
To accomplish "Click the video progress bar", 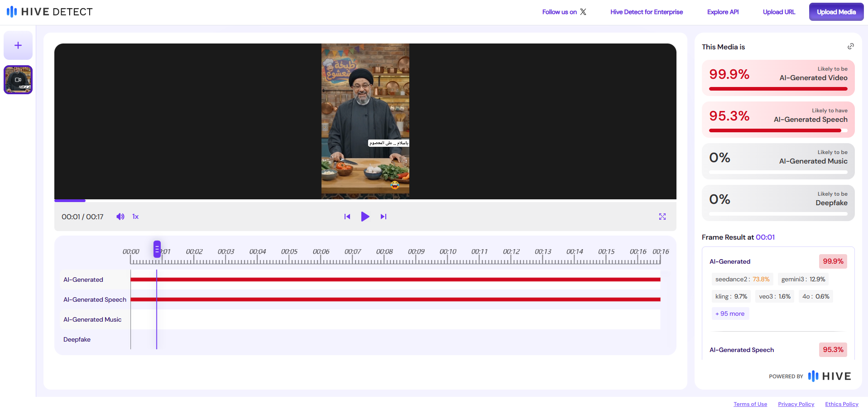I will (365, 200).
